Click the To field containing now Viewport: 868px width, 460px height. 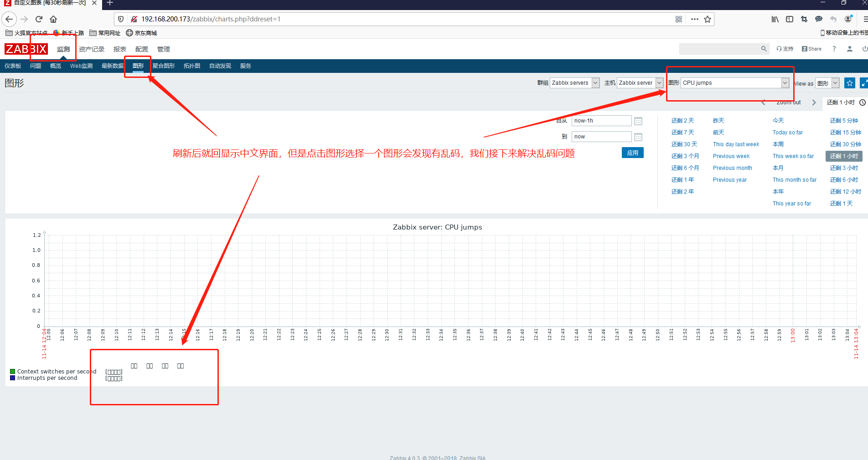point(601,137)
